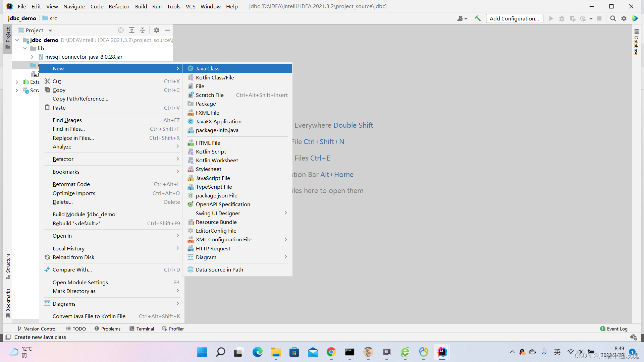Click the Build Project hammer icon
Viewport: 644px width, 362px height.
coord(478,18)
